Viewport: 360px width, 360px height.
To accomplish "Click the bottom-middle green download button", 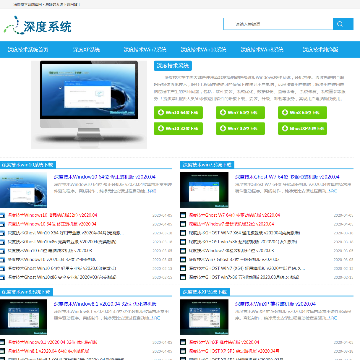I will coord(240,128).
